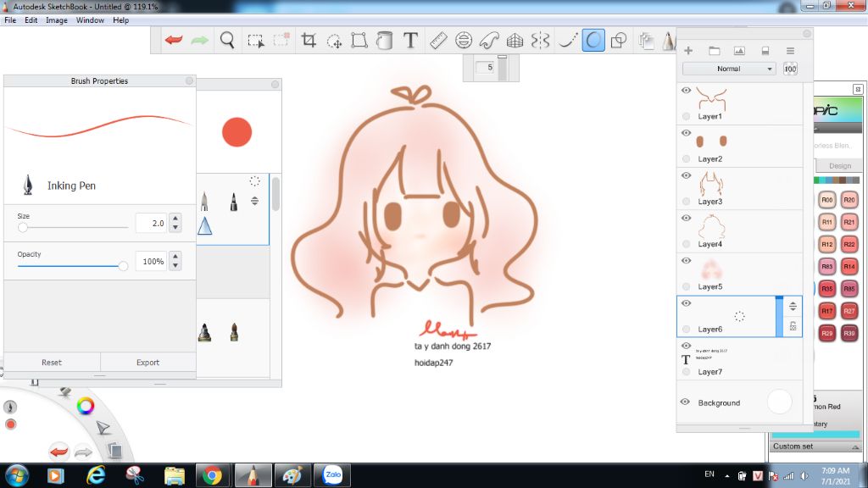Click the Background layer color circle
Image resolution: width=868 pixels, height=488 pixels.
point(779,402)
